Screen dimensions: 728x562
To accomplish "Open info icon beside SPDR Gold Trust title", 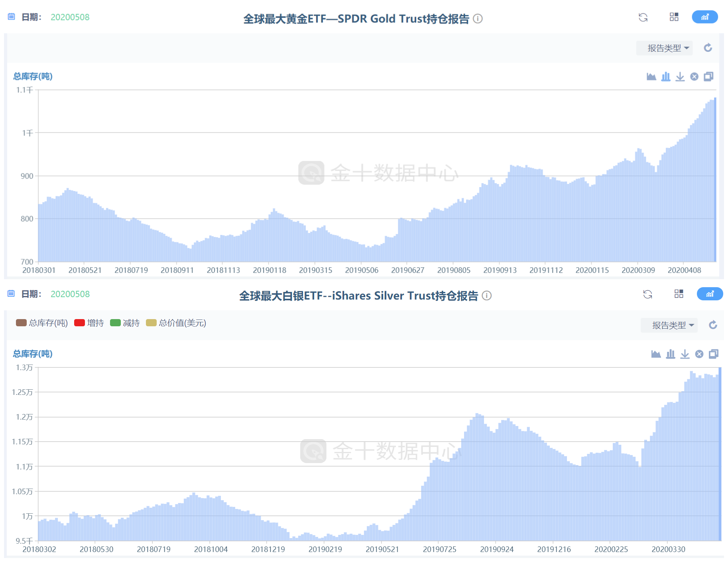I will coord(478,19).
